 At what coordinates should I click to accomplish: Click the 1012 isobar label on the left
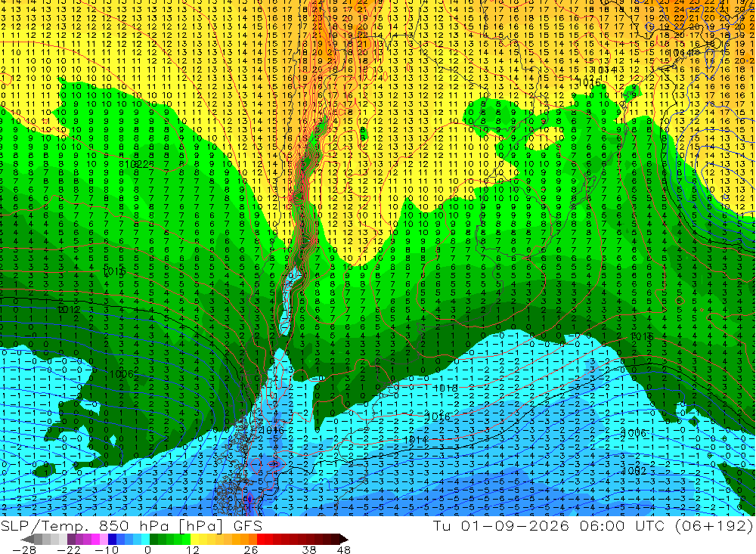69,310
